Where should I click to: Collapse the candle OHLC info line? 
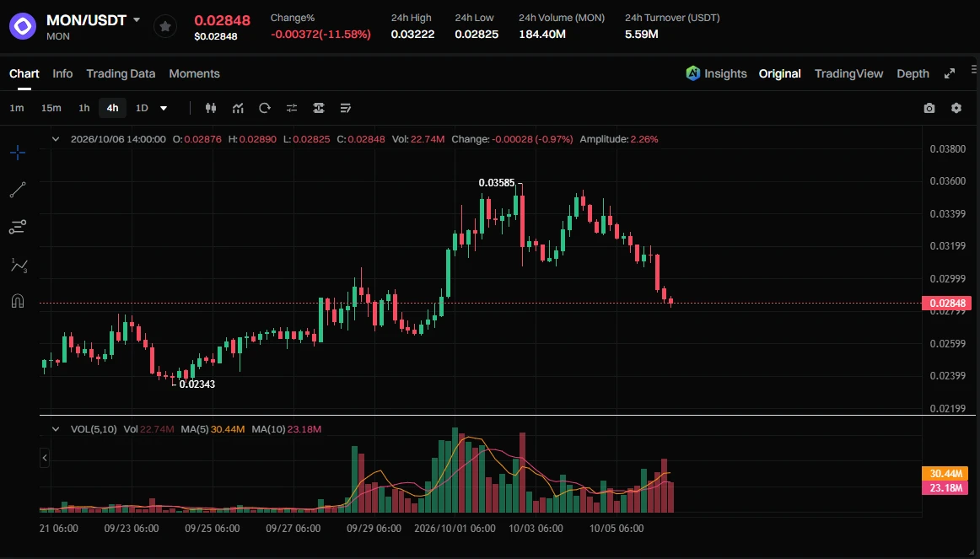(x=56, y=139)
